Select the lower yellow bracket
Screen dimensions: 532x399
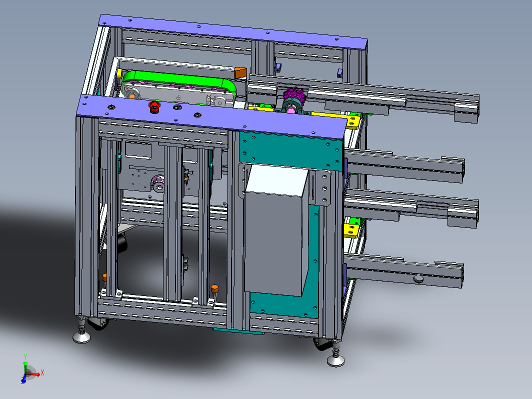(352, 230)
